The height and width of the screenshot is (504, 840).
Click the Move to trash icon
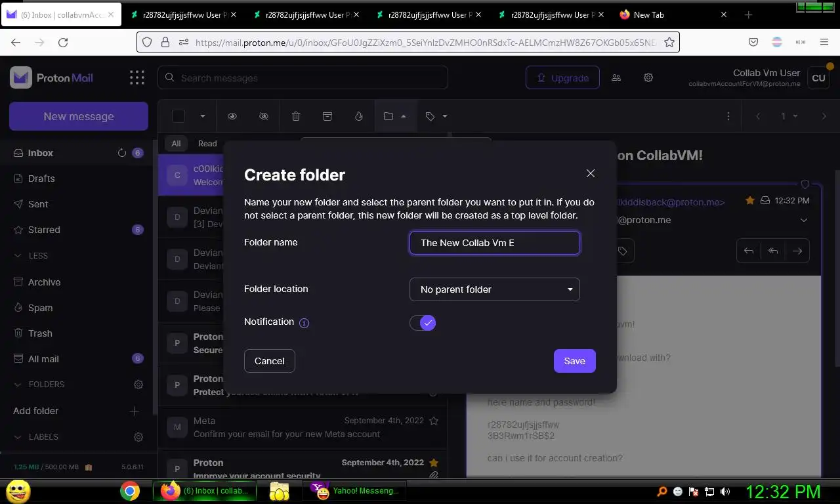click(296, 116)
